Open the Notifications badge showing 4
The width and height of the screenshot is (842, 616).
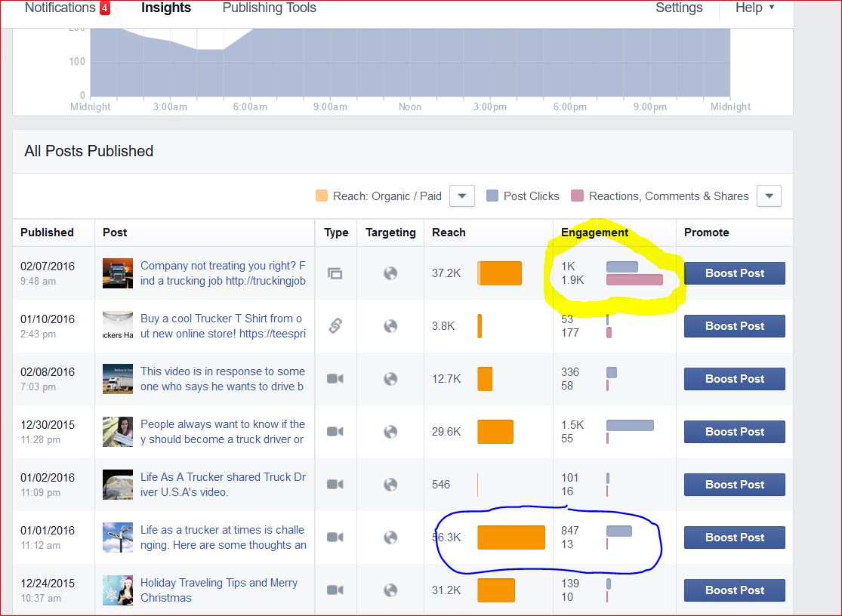(105, 8)
